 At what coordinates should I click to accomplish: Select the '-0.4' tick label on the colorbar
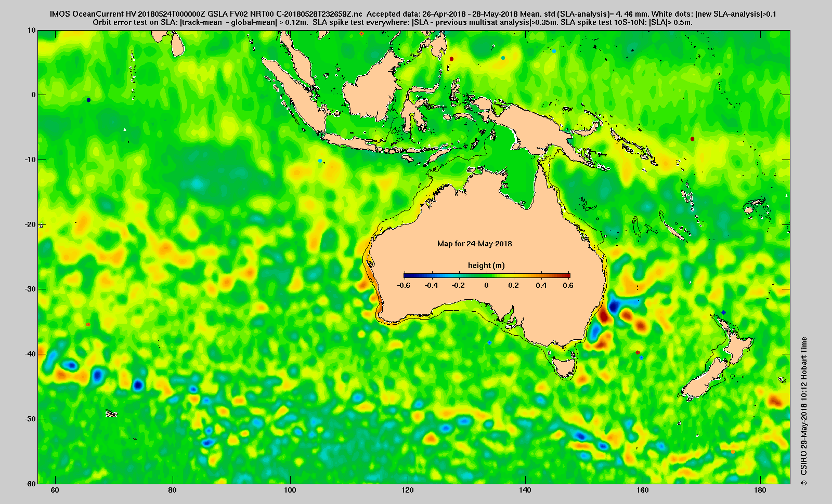pos(431,285)
